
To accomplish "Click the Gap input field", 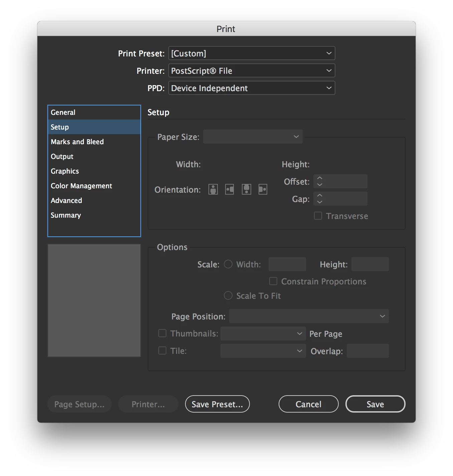I will (x=345, y=199).
